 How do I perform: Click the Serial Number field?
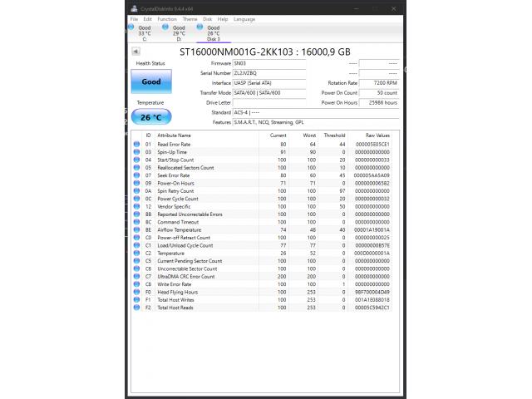258,73
